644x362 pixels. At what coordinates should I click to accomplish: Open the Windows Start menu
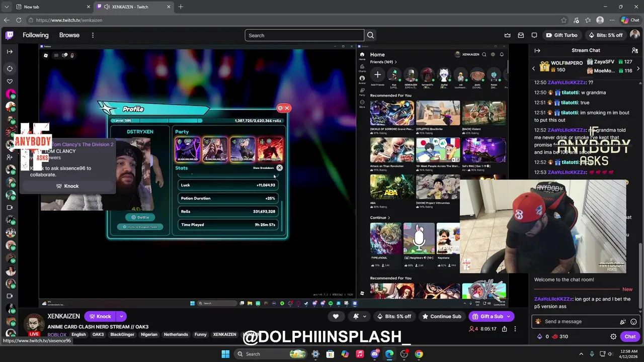click(225, 354)
